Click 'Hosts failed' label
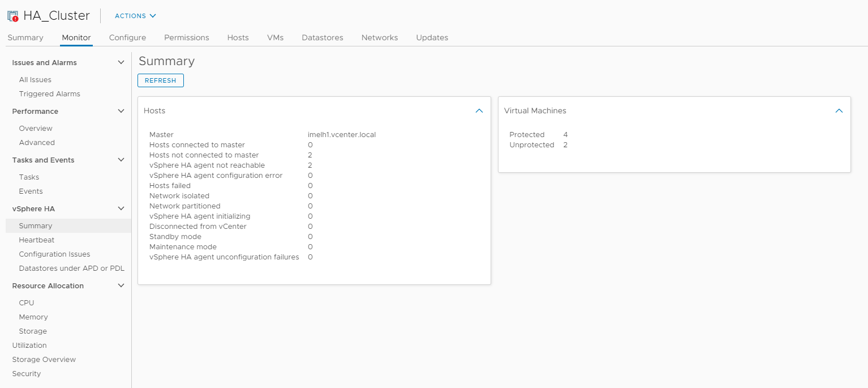This screenshot has width=868, height=388. (x=170, y=186)
